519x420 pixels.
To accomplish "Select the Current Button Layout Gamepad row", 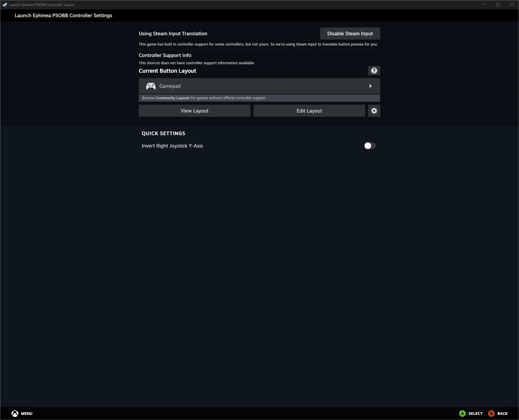I will pyautogui.click(x=259, y=86).
